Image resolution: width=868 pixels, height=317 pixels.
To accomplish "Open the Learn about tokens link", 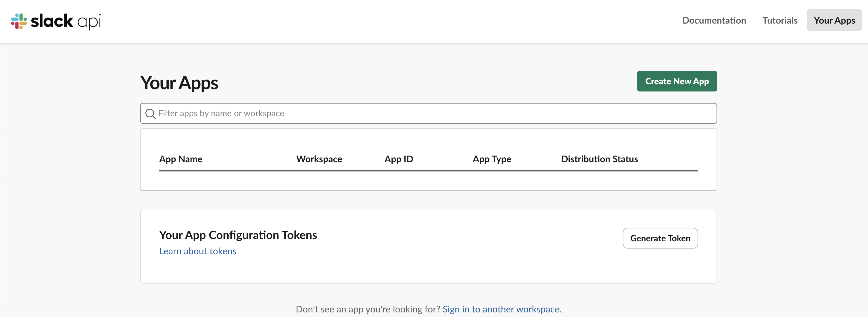I will coord(198,251).
